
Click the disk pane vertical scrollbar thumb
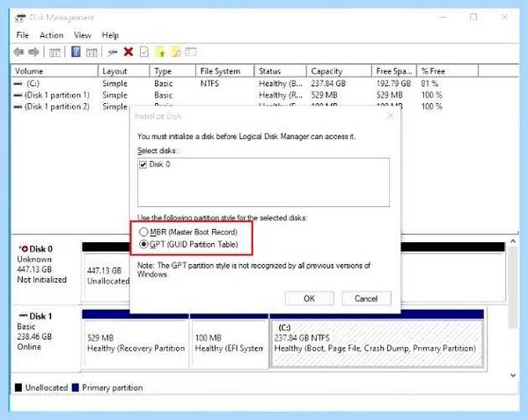click(513, 287)
